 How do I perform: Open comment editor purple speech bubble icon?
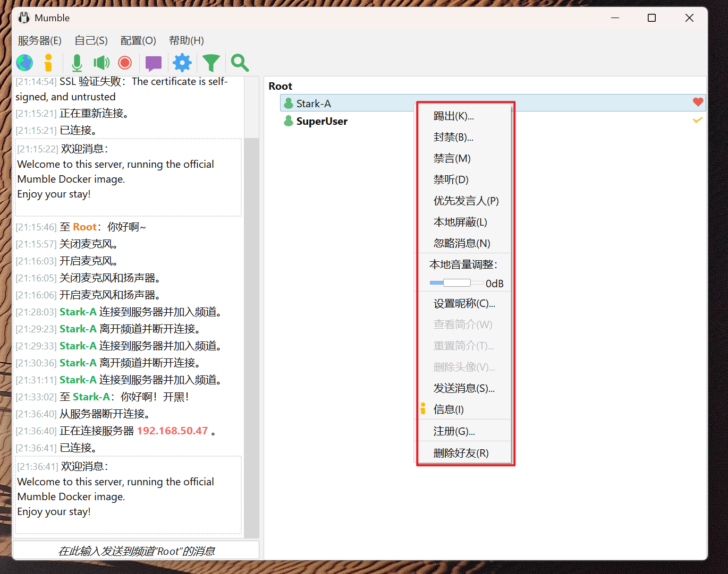(x=154, y=63)
